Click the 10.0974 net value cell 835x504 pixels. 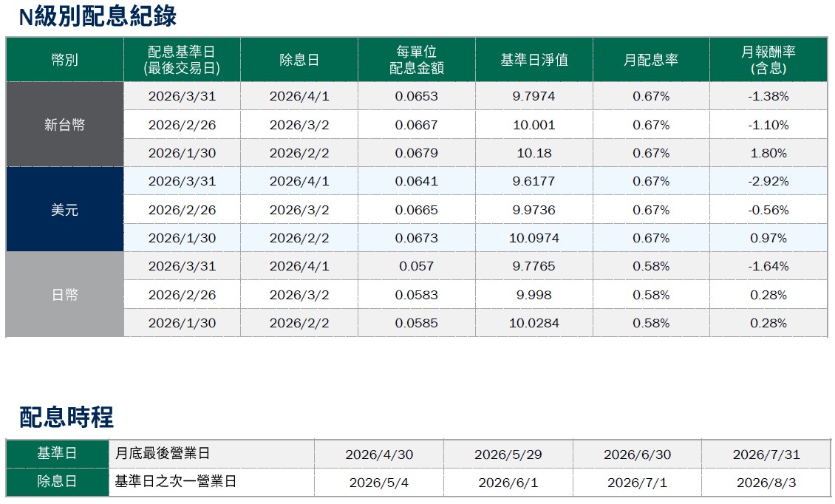click(534, 238)
